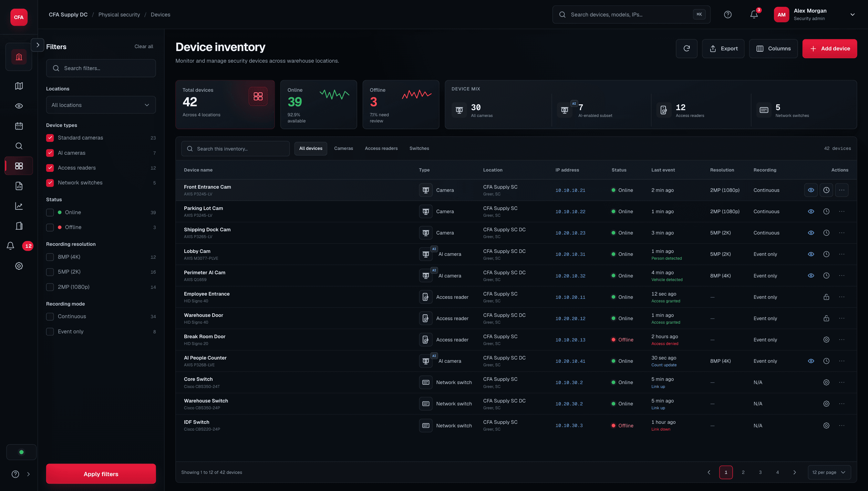The height and width of the screenshot is (491, 868).
Task: Uncheck Access readers filter
Action: 50,168
